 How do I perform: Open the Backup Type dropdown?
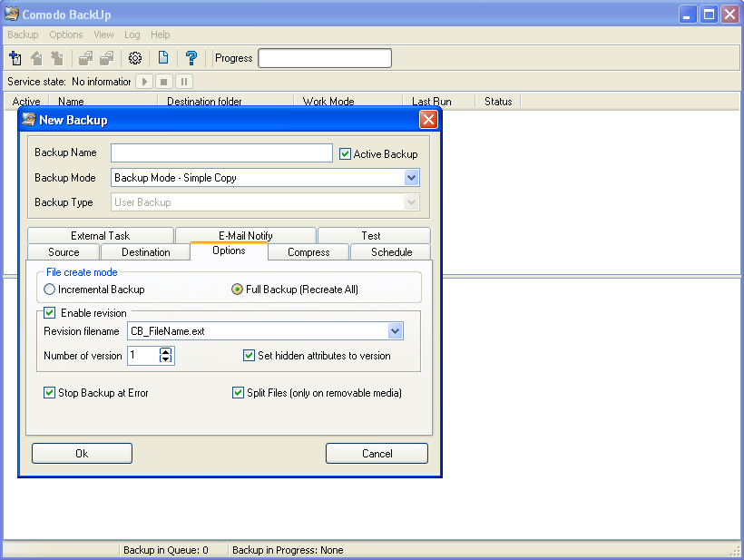pos(411,202)
